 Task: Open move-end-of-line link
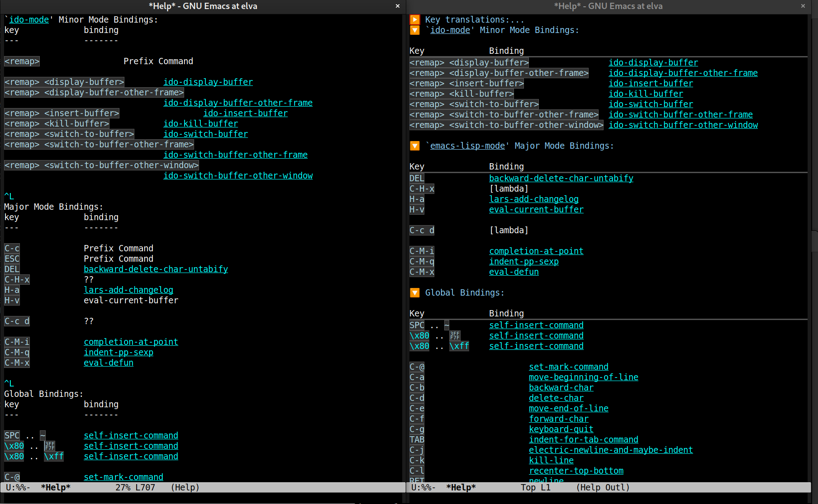tap(569, 408)
